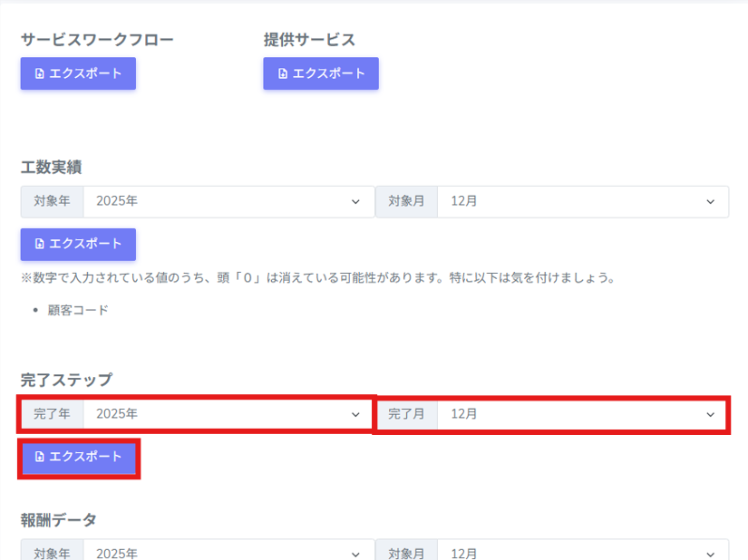Open the 完了年 dropdown showing 2025年
This screenshot has width=748, height=560.
228,414
